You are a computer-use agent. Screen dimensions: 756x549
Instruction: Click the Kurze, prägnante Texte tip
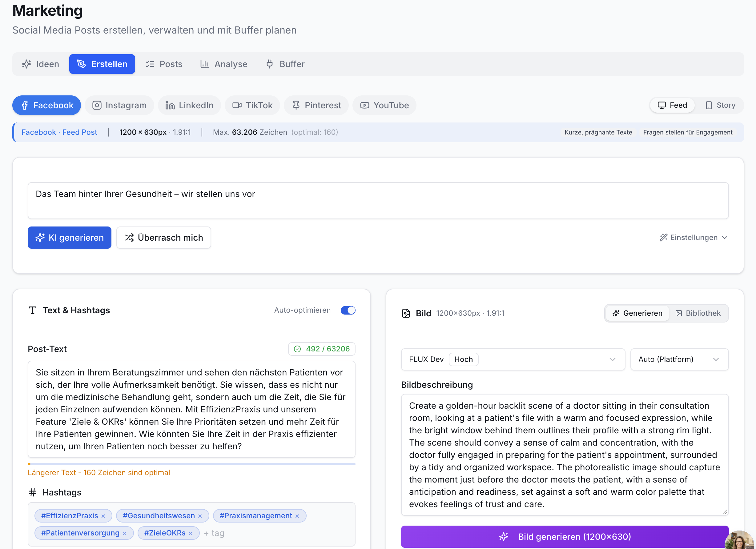pos(598,132)
